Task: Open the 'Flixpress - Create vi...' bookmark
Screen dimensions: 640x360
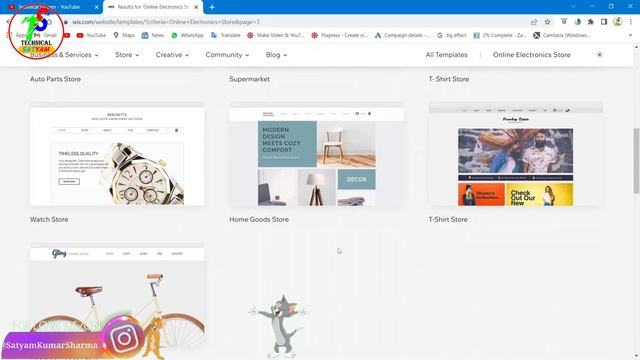Action: 339,36
